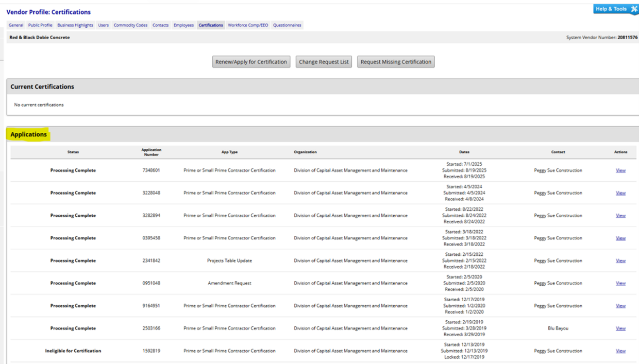639x364 pixels.
Task: Switch to the General tab
Action: tap(16, 25)
